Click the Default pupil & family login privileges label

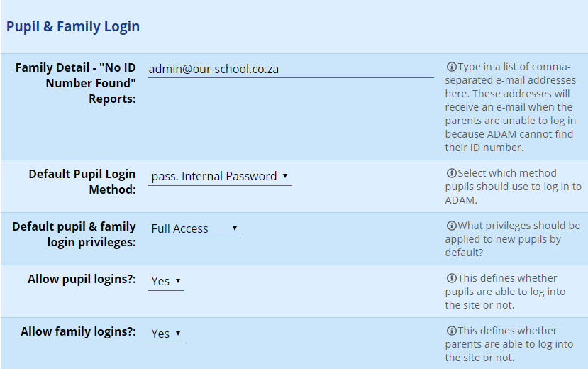point(74,234)
